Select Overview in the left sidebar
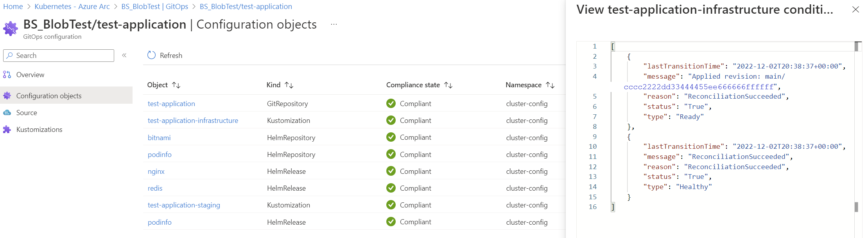The height and width of the screenshot is (238, 868). click(x=30, y=74)
